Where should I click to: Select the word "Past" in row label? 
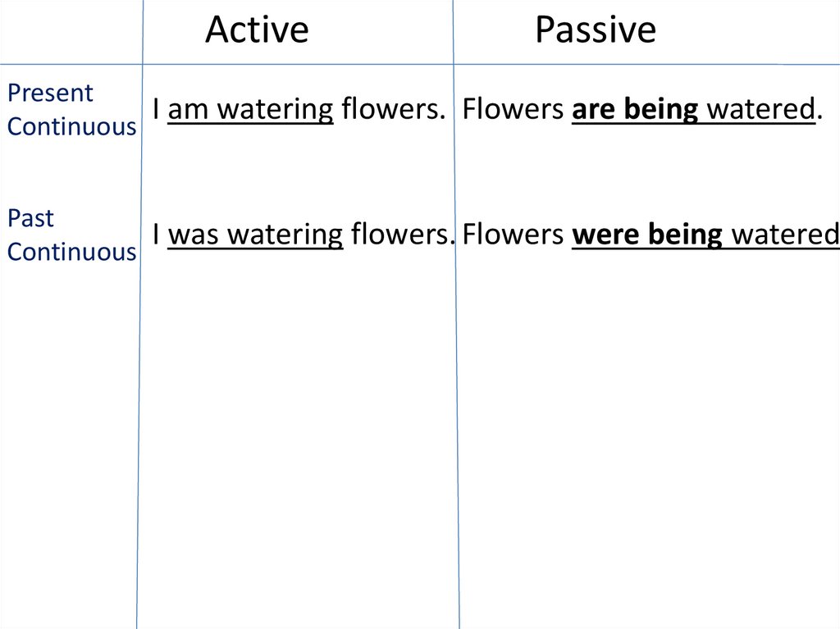tap(30, 218)
